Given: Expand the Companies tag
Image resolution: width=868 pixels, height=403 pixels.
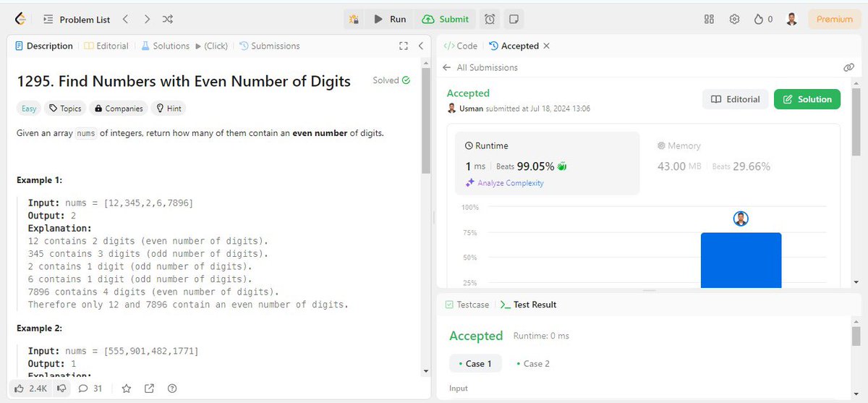Looking at the screenshot, I should (119, 109).
